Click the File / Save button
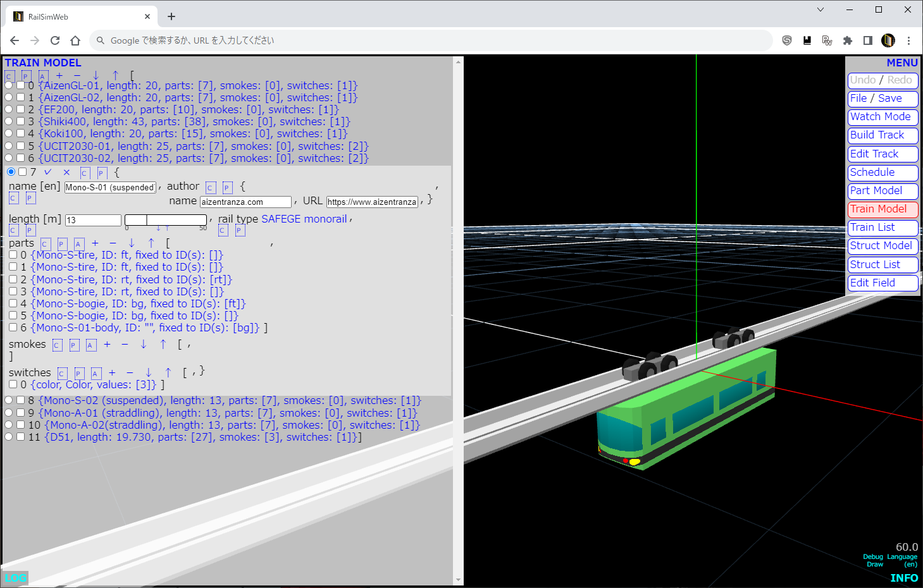The height and width of the screenshot is (588, 923). (882, 99)
